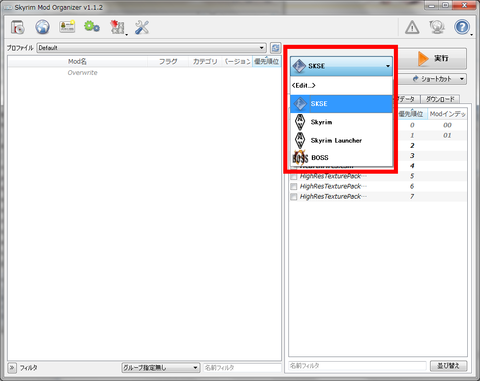Select Skyrim entry in dropdown list

click(x=341, y=122)
